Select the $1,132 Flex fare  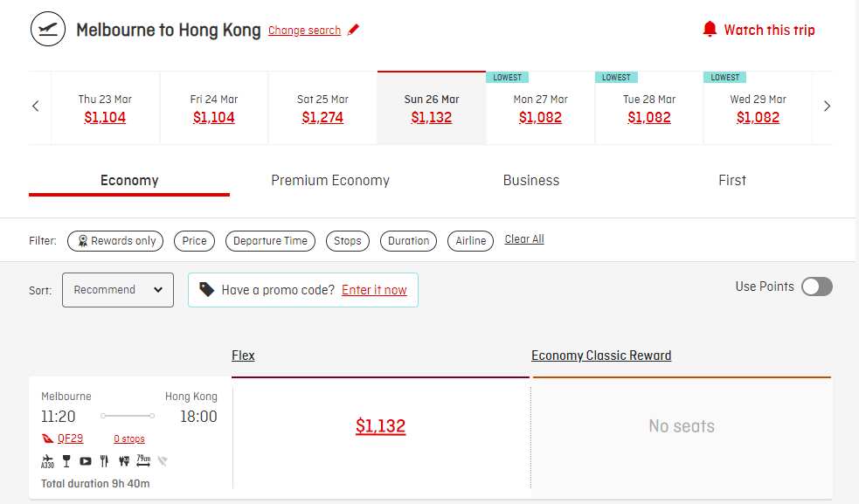380,426
